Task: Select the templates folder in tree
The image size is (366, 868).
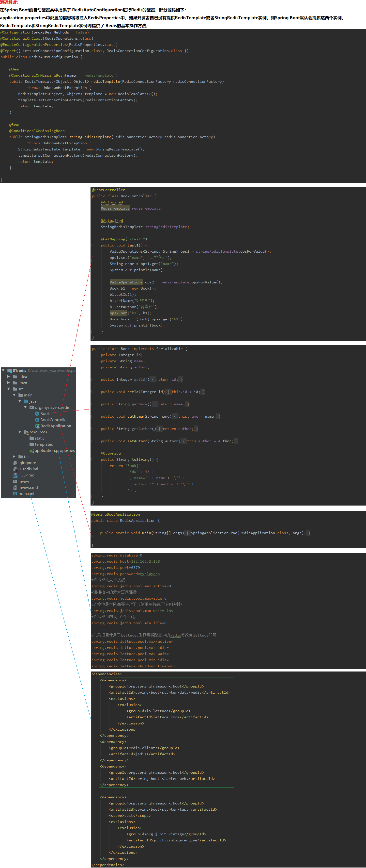Action: click(x=44, y=444)
